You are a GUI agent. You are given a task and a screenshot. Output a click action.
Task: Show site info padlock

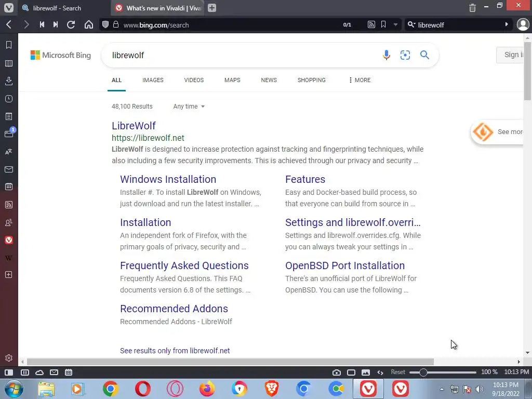pyautogui.click(x=116, y=24)
